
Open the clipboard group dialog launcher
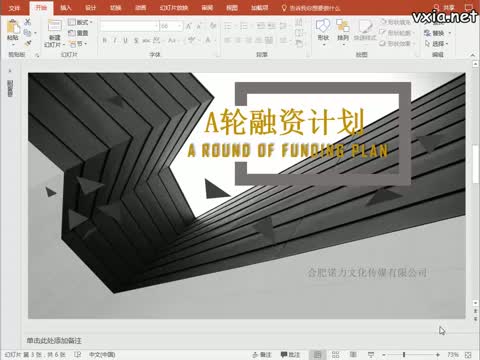point(37,55)
